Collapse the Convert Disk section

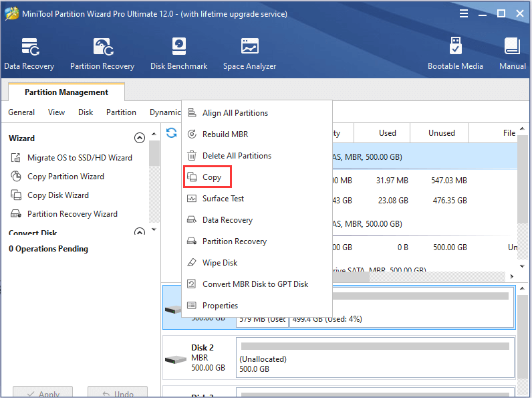[140, 232]
